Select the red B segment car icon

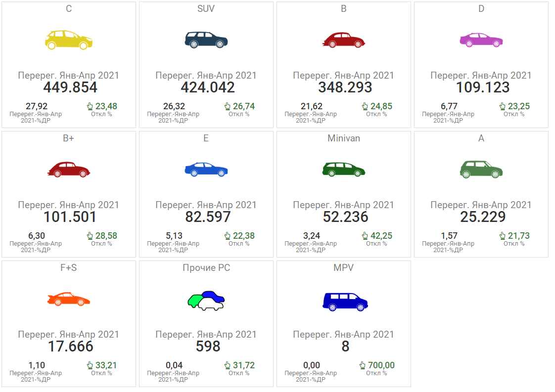point(344,40)
